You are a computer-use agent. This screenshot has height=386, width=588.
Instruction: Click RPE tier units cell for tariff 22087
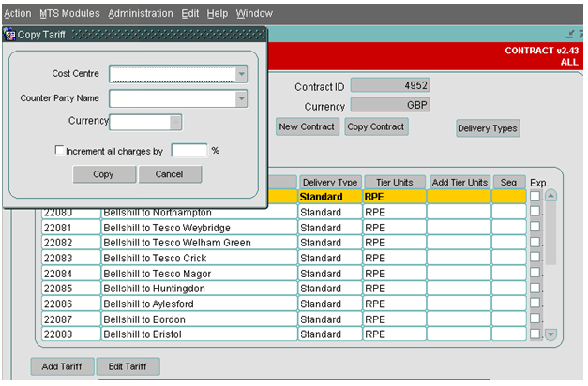click(x=395, y=319)
